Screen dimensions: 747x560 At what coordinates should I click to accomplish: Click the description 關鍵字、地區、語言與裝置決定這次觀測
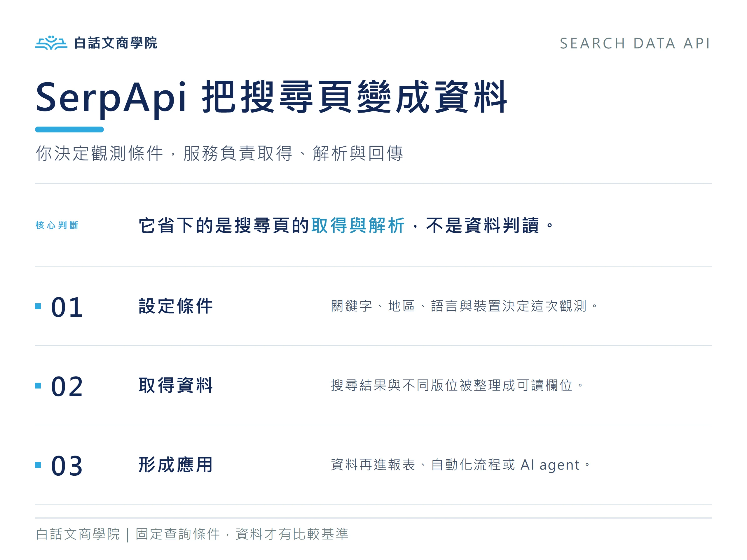click(464, 306)
